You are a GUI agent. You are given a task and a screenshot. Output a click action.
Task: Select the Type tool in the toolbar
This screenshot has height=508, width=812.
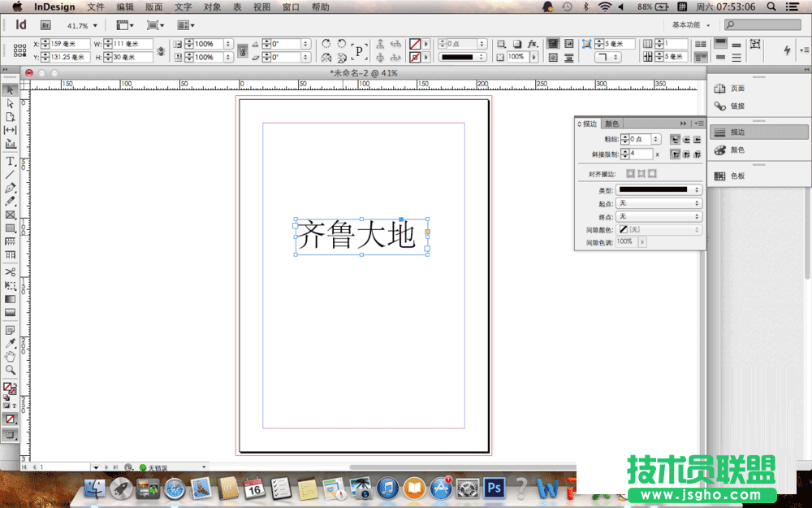10,161
